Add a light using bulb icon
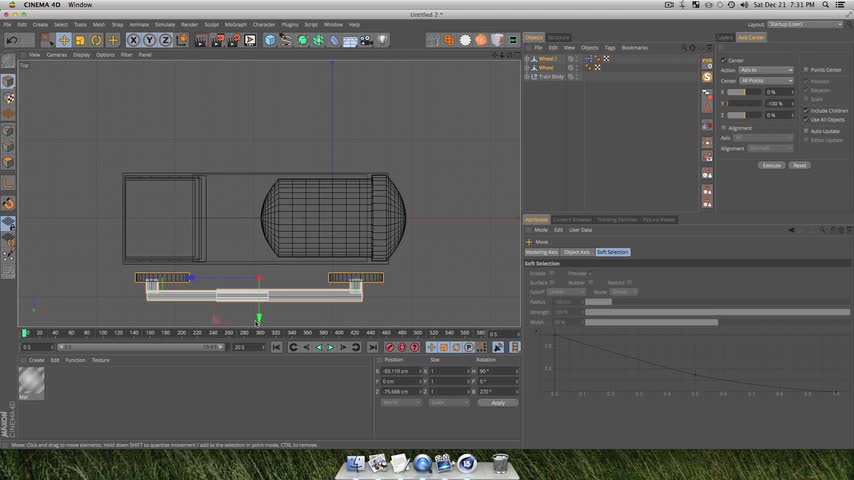 point(383,40)
